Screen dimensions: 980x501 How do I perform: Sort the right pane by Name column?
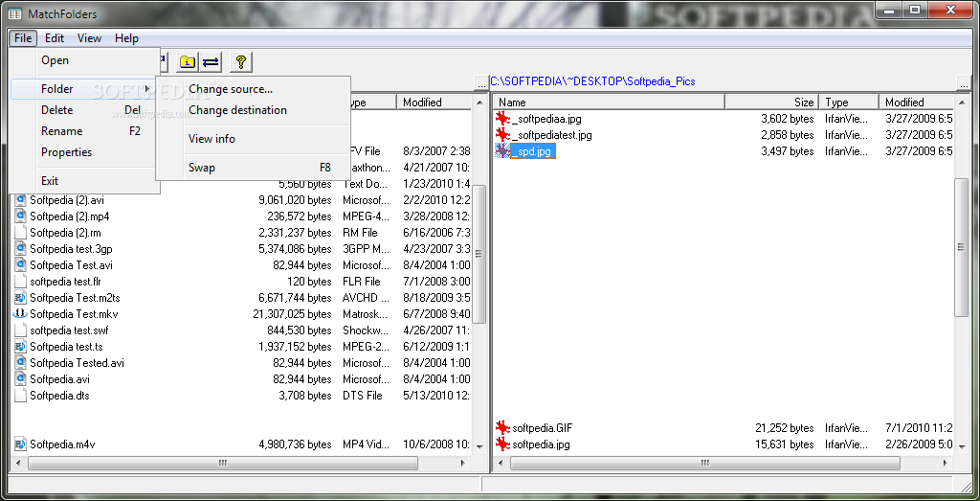coord(609,102)
